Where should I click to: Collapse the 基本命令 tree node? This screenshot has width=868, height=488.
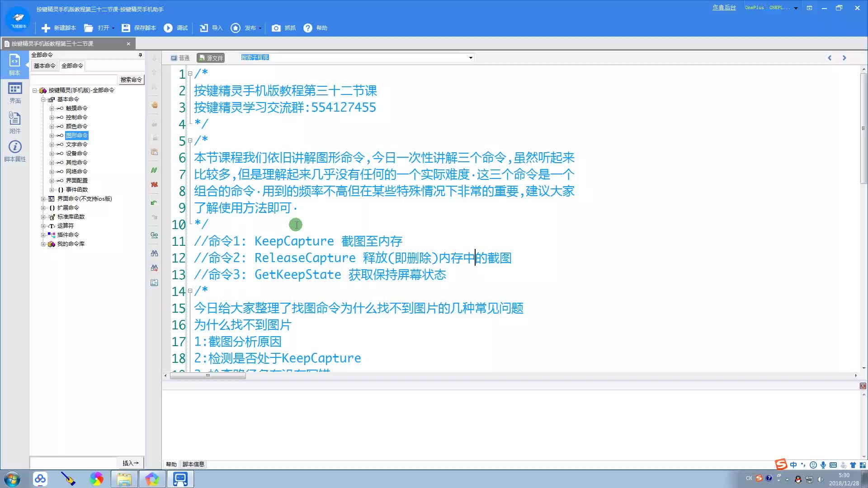coord(43,99)
